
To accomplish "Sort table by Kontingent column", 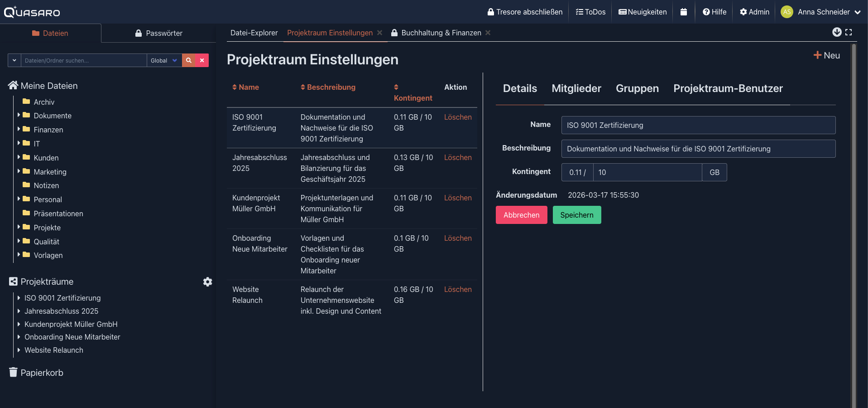I will coord(412,92).
